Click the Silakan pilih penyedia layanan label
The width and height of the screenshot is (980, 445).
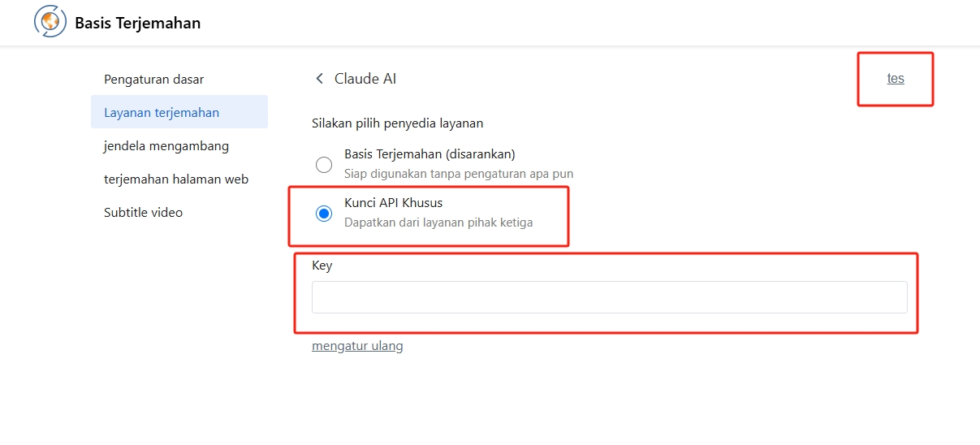click(x=398, y=123)
